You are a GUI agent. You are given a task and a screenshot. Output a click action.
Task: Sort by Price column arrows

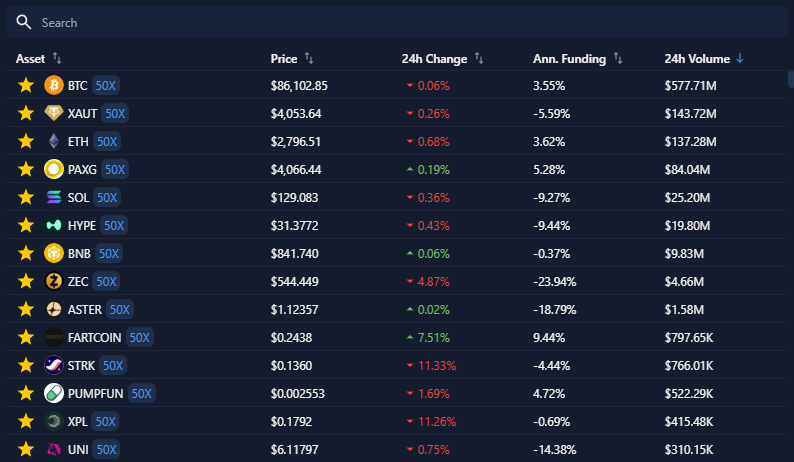[309, 59]
